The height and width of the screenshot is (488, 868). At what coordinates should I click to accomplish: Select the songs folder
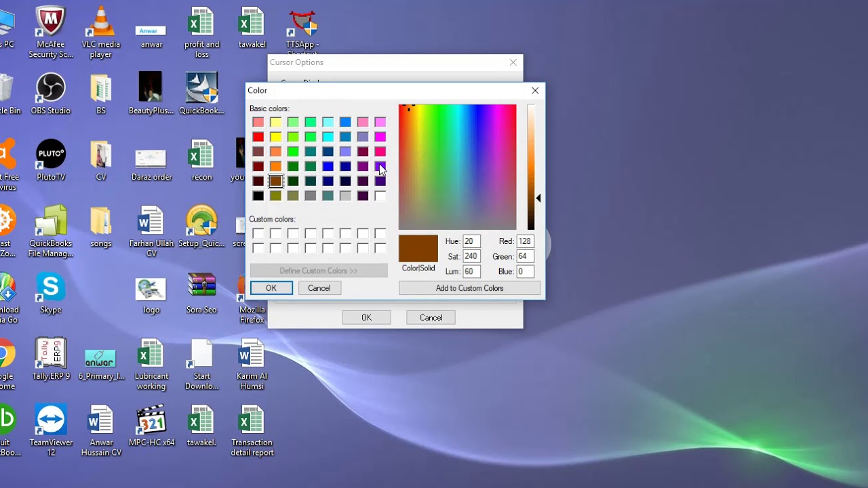(x=100, y=226)
